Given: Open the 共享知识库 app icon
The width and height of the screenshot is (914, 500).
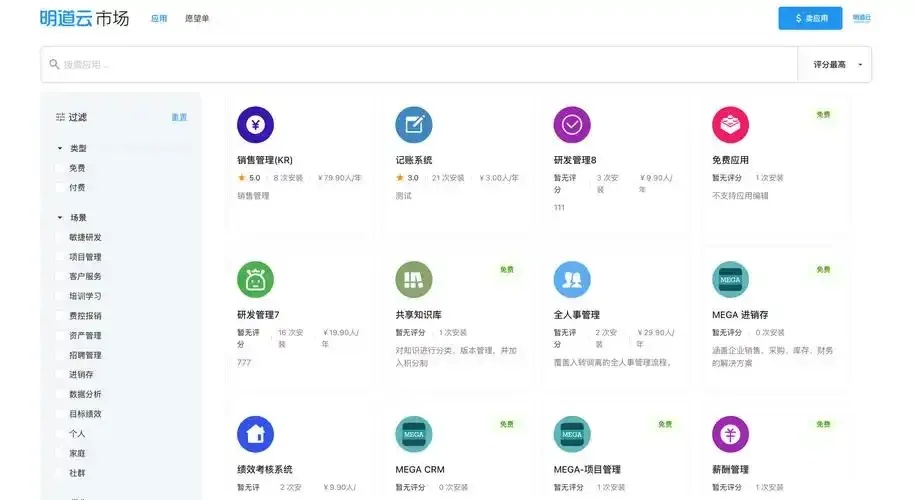Looking at the screenshot, I should [414, 280].
